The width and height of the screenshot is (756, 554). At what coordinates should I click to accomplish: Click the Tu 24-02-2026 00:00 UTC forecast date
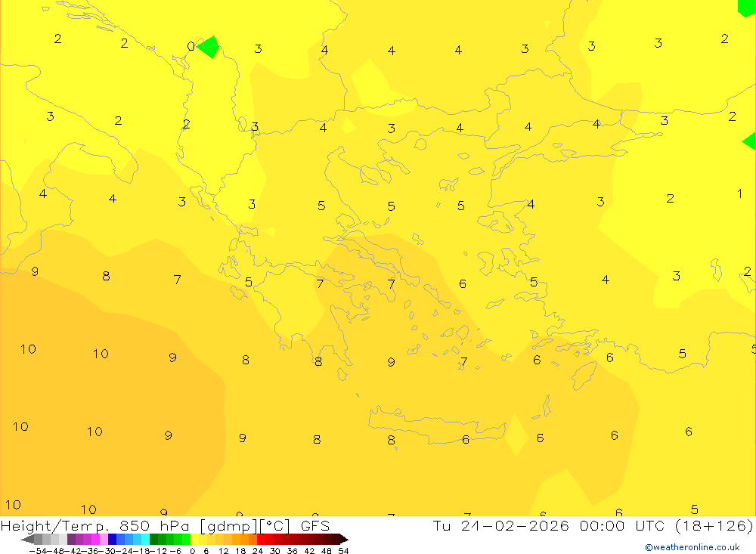(x=549, y=525)
